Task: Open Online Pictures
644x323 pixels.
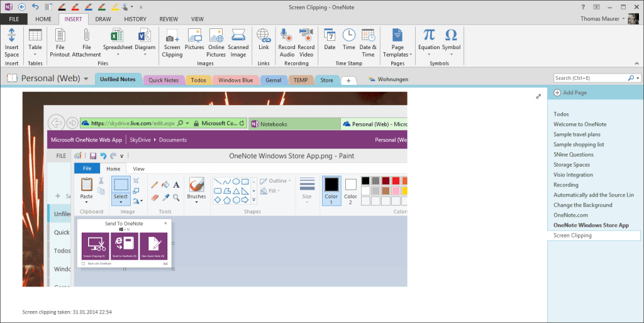Action: click(216, 43)
